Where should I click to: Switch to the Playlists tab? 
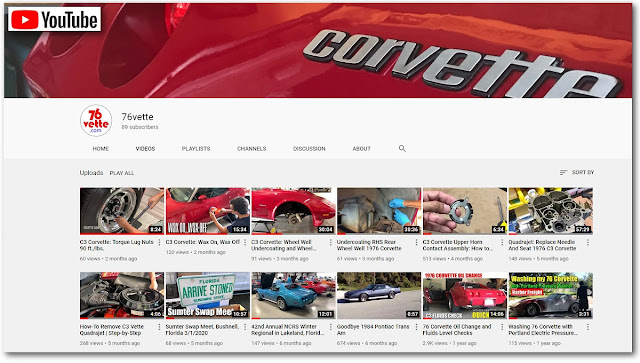[x=196, y=149]
